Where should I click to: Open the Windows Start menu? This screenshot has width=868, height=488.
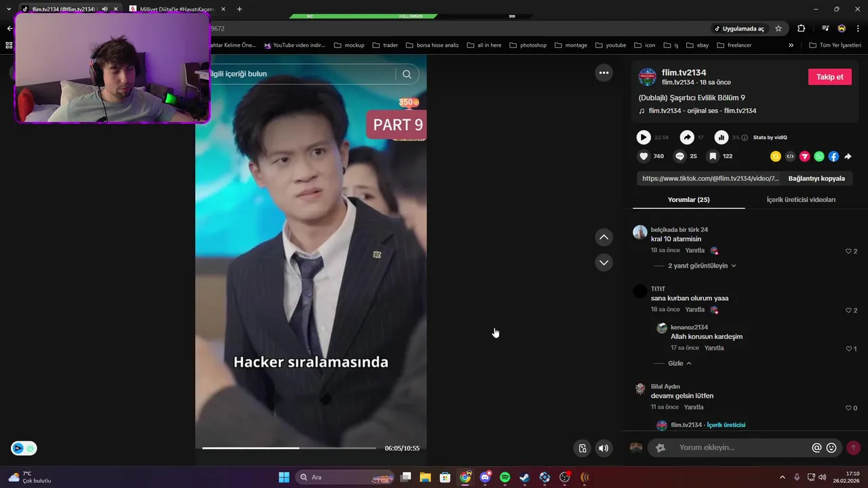284,477
